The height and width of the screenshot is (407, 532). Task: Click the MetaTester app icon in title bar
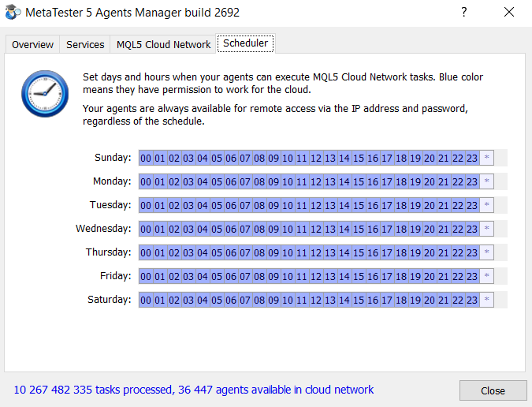click(x=13, y=13)
